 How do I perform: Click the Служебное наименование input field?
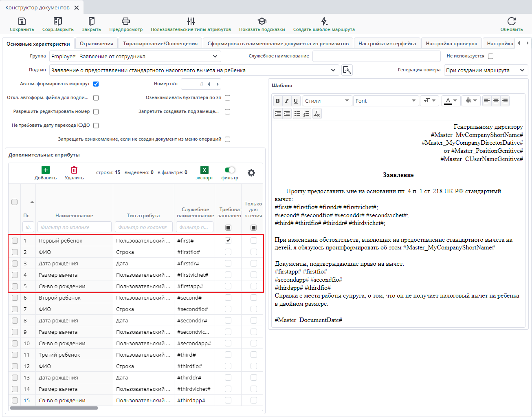pos(376,56)
